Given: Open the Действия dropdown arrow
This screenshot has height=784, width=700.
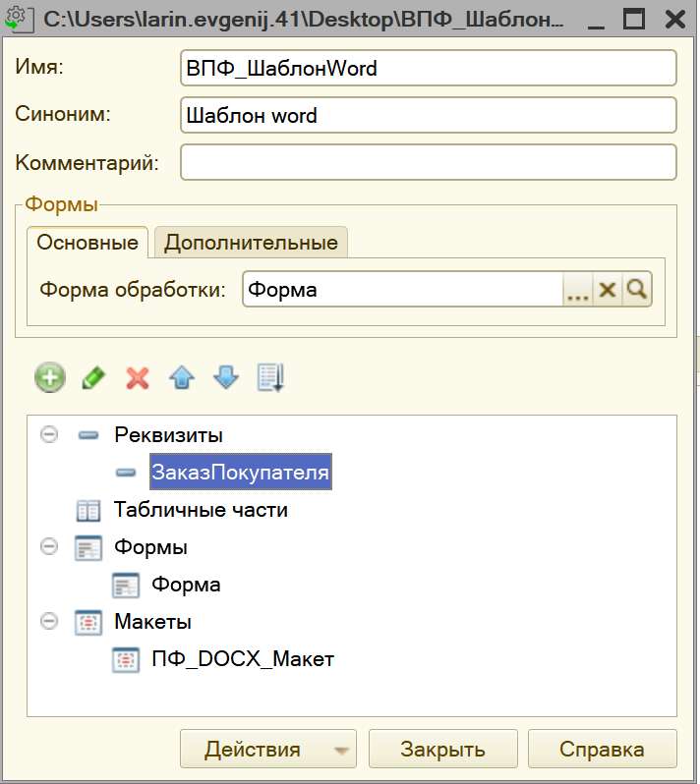Looking at the screenshot, I should coord(341,750).
